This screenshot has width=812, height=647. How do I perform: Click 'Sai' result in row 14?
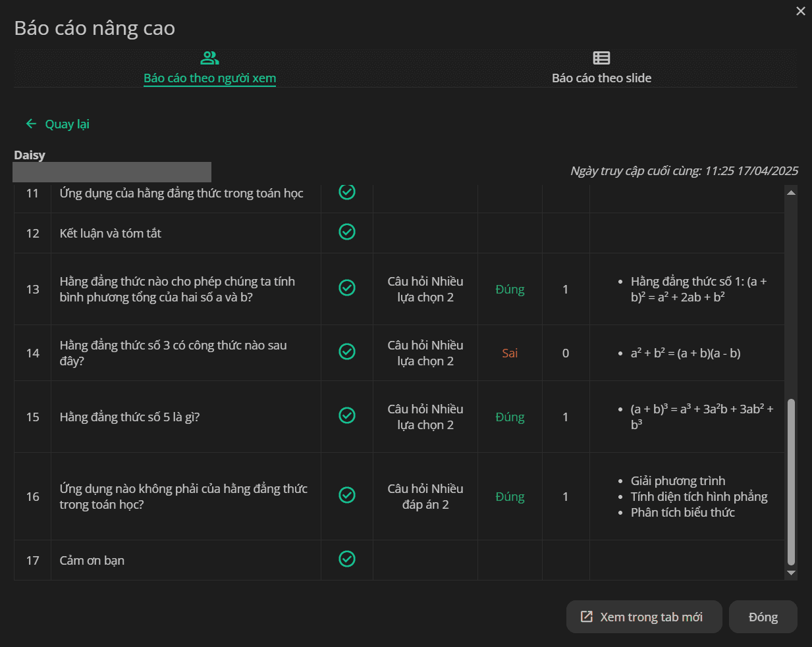(x=510, y=353)
